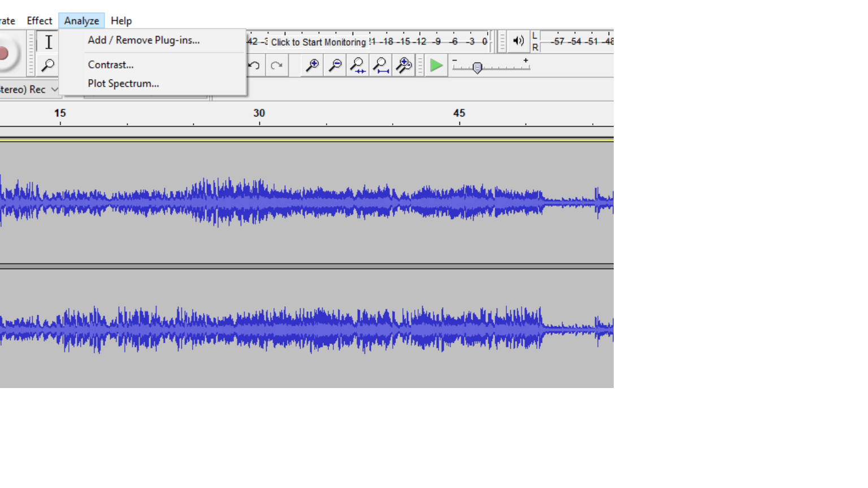This screenshot has width=868, height=488.
Task: Click the playback speaker meter icon
Action: tap(518, 41)
